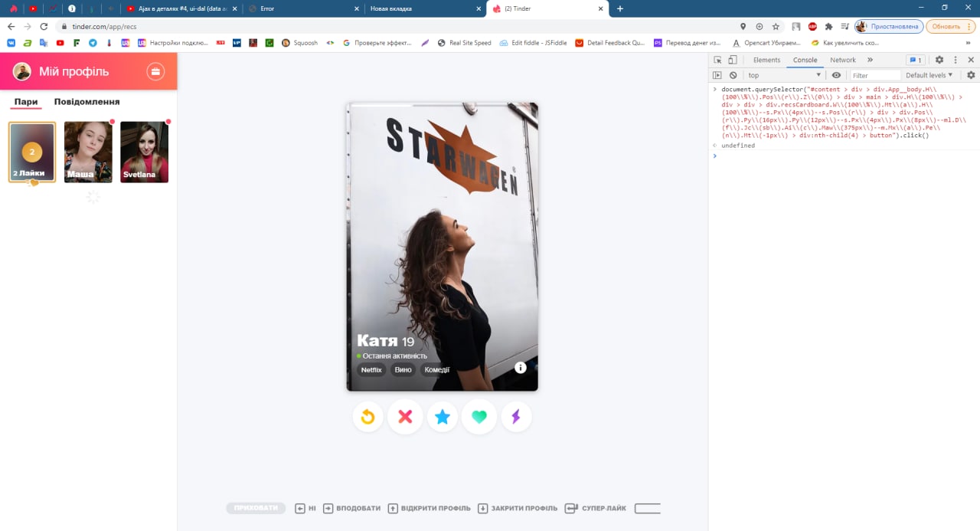Open DevTools three-dot customize menu

tap(955, 60)
